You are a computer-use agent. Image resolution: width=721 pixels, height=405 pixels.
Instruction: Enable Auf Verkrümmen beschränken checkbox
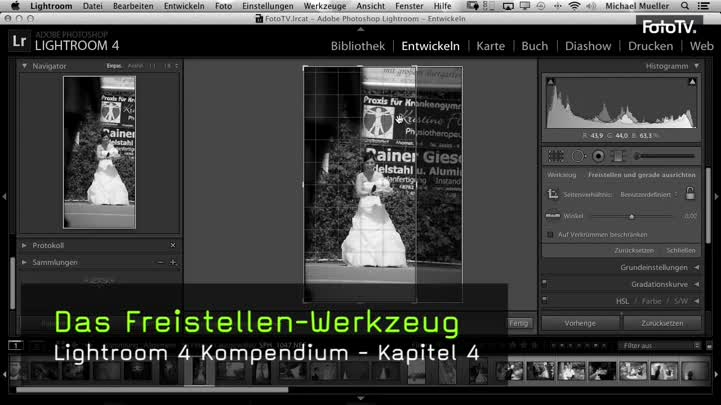(x=550, y=234)
